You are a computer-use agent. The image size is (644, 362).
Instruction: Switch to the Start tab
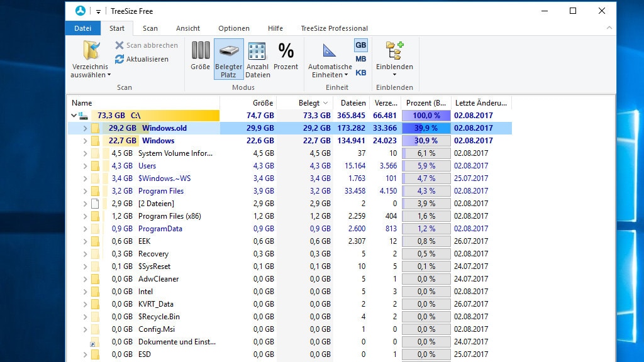tap(117, 28)
